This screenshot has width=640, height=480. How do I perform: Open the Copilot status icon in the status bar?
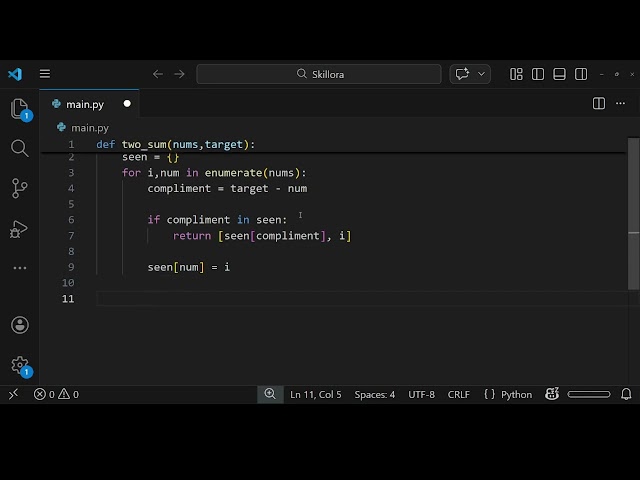point(552,394)
